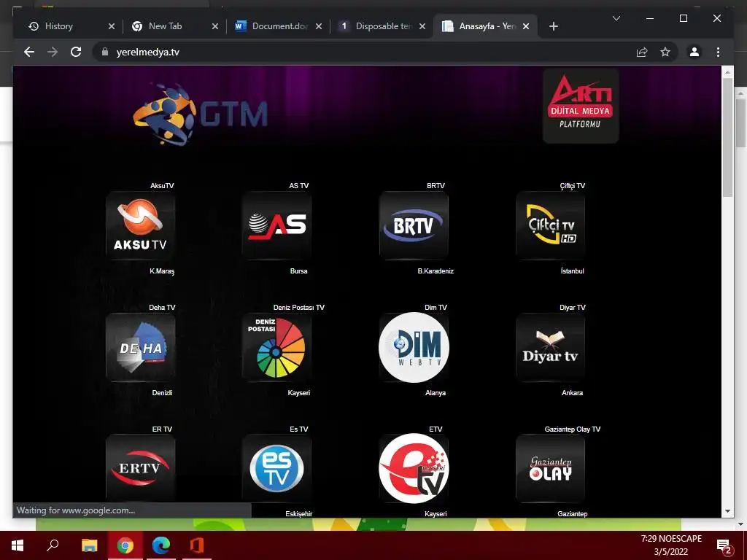Expand the tab search dropdown arrow

(x=616, y=18)
